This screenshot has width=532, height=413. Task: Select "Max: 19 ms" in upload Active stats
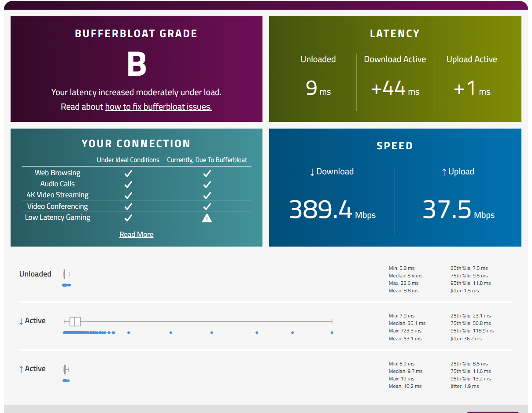[x=402, y=379]
